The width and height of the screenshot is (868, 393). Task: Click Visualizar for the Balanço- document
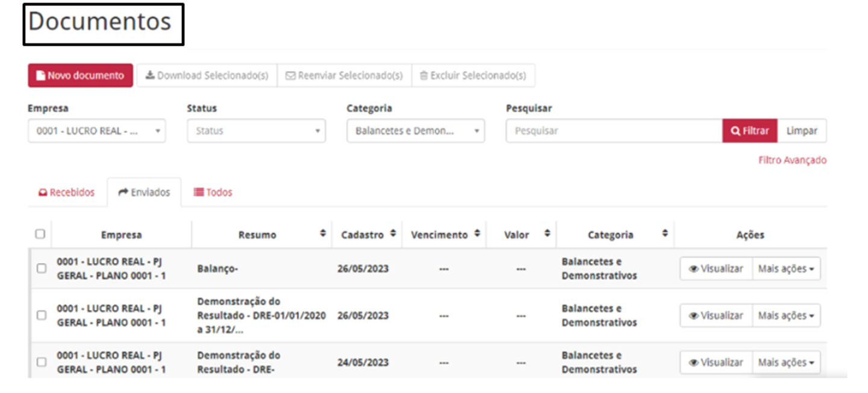point(716,269)
